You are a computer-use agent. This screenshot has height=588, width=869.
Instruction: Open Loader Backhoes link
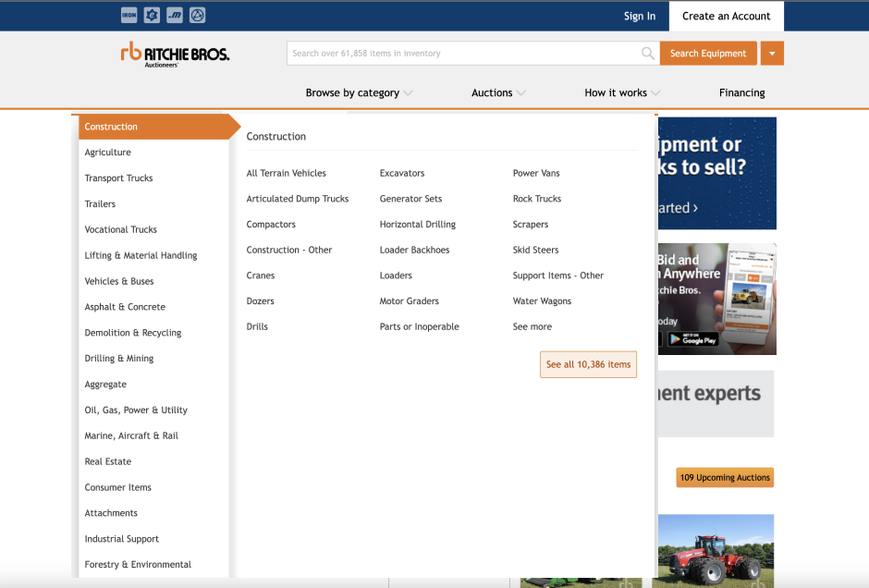(x=414, y=250)
